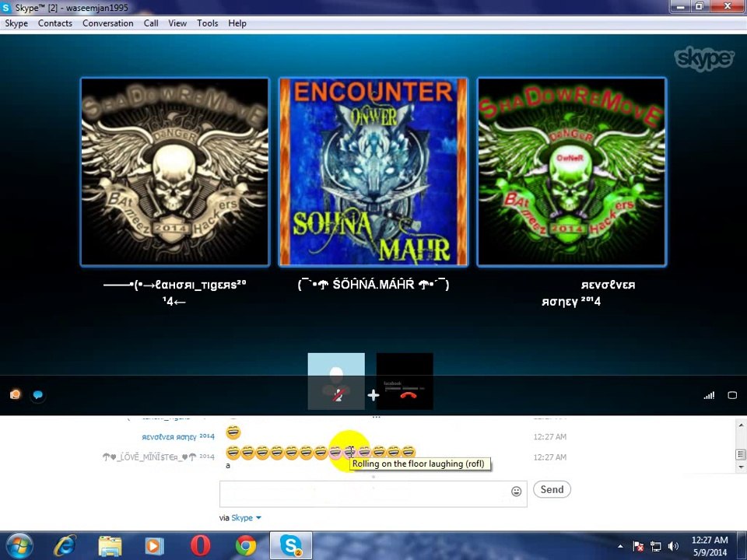Open the Skype menu
Viewport: 747px width, 560px height.
pos(16,23)
